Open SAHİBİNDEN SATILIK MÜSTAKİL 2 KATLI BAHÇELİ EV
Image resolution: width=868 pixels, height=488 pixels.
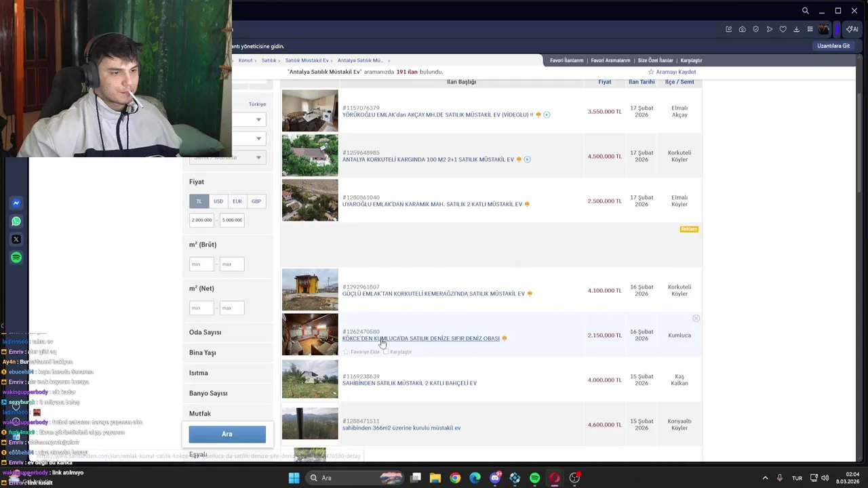[409, 383]
